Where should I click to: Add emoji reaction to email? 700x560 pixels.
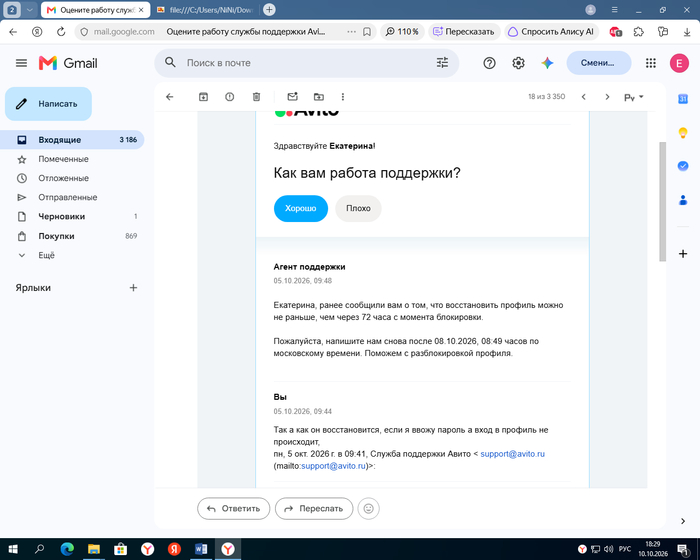coord(368,508)
